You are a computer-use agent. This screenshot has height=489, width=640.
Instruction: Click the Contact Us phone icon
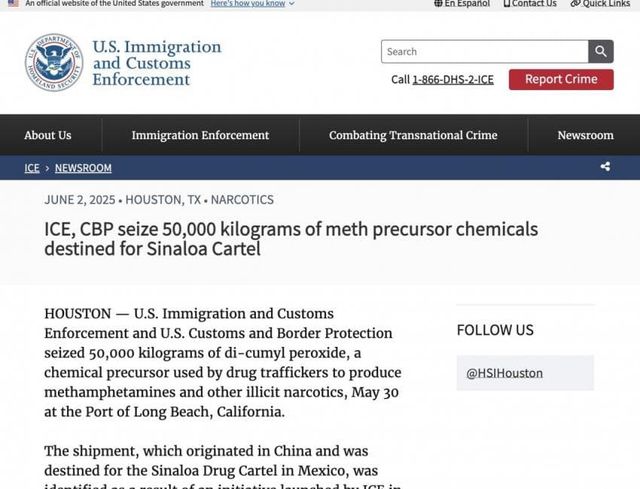coord(507,4)
